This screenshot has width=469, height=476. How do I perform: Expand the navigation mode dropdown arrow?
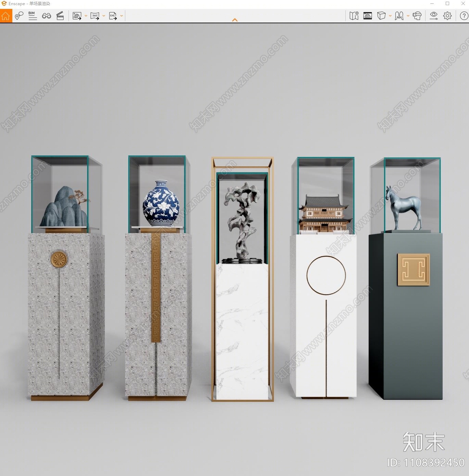pos(408,16)
